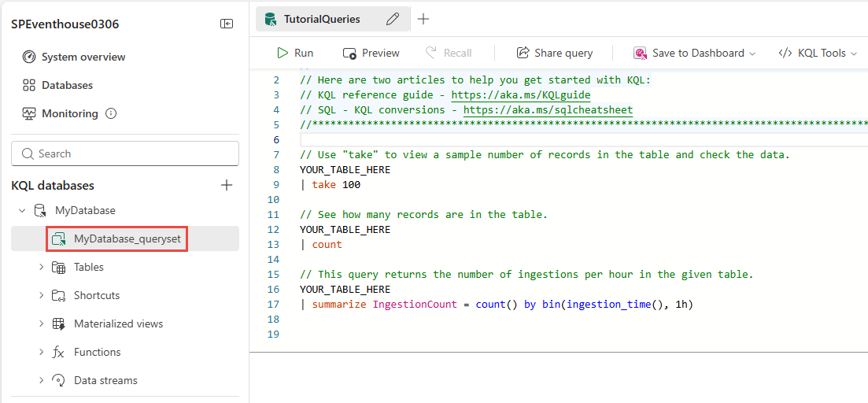The height and width of the screenshot is (403, 868).
Task: Click the Functions fx icon
Action: coord(58,352)
